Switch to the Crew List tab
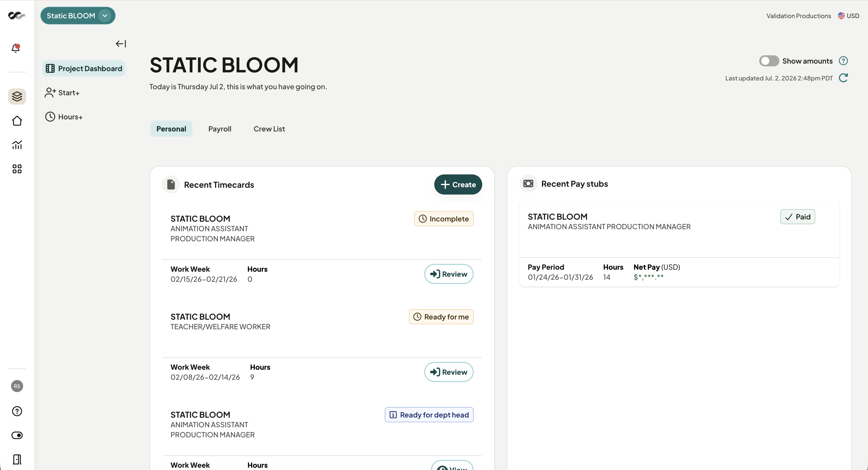The width and height of the screenshot is (868, 470). tap(269, 129)
